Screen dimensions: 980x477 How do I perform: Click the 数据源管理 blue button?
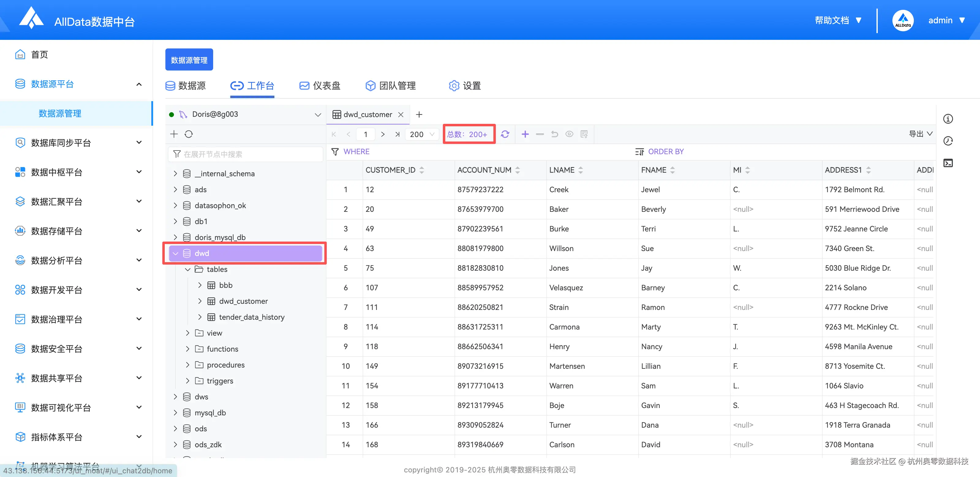(x=189, y=60)
